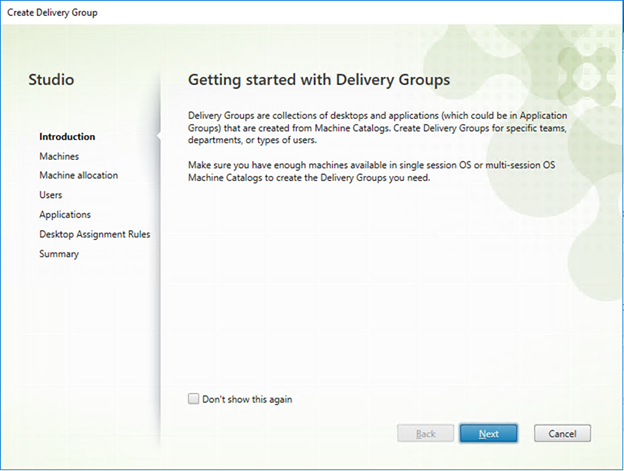Click the greyed-out Back button
The height and width of the screenshot is (471, 624).
(x=425, y=433)
